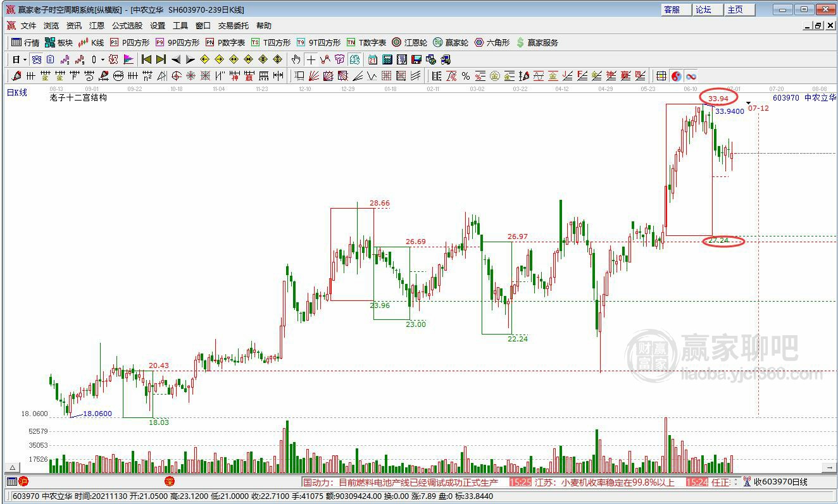Open the 工具 menu

pyautogui.click(x=180, y=26)
